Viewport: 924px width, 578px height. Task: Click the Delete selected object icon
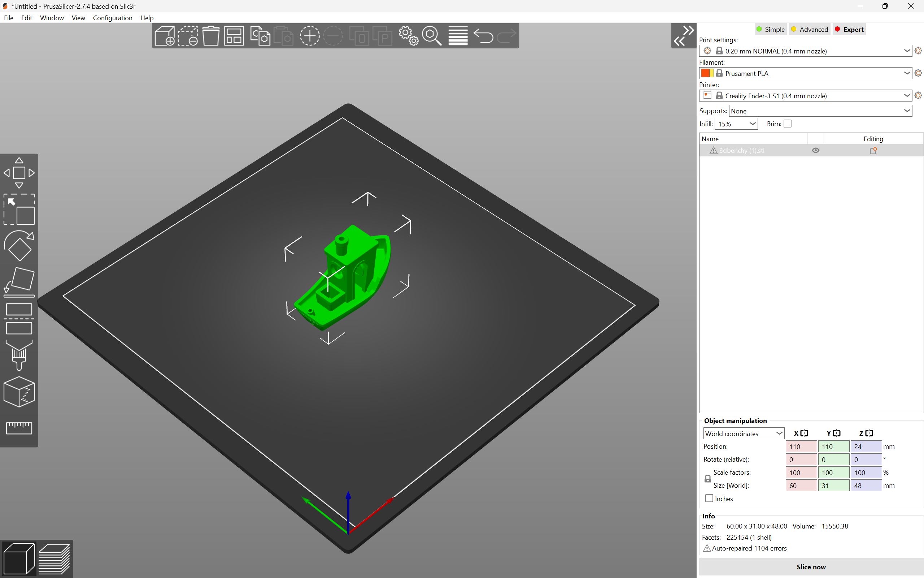pos(188,36)
